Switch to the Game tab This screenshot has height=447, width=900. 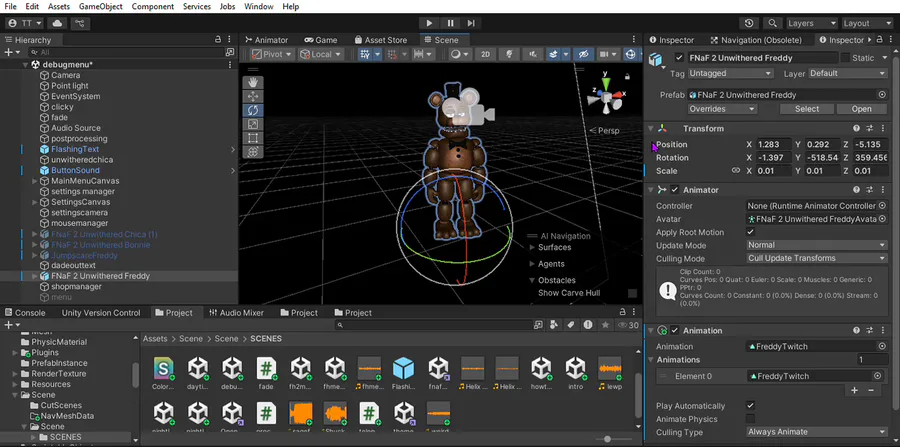coord(321,40)
